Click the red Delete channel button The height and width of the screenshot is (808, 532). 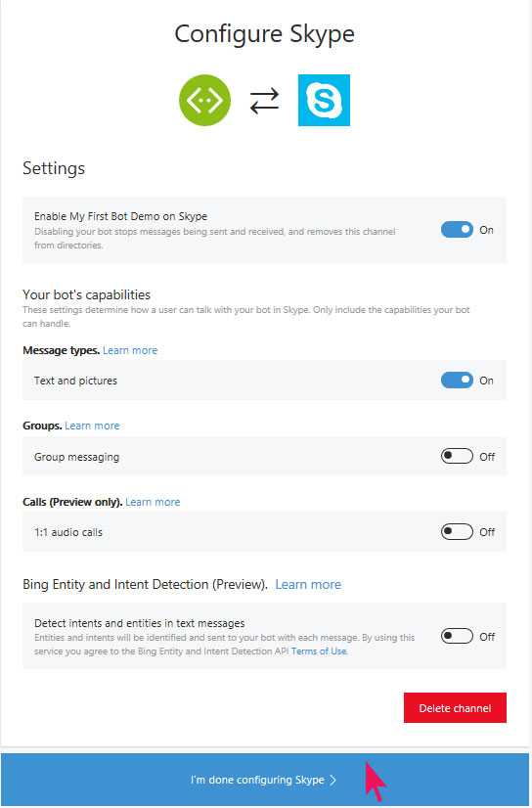(x=456, y=708)
